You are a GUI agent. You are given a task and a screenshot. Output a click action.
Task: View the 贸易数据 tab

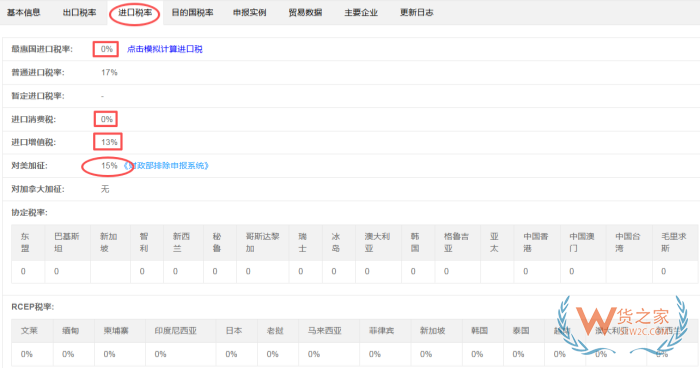tap(305, 13)
